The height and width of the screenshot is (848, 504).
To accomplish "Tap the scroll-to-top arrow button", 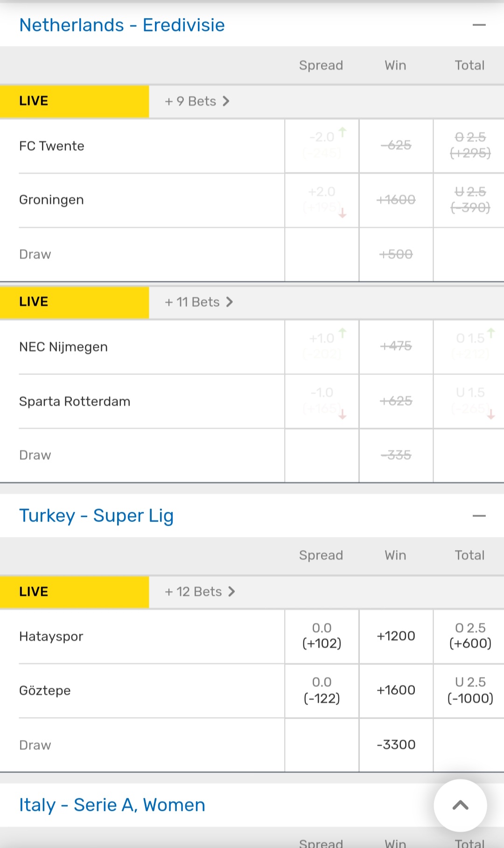I will pos(460,805).
